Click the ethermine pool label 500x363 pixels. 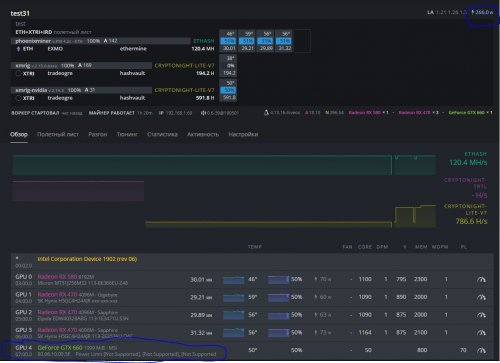133,49
